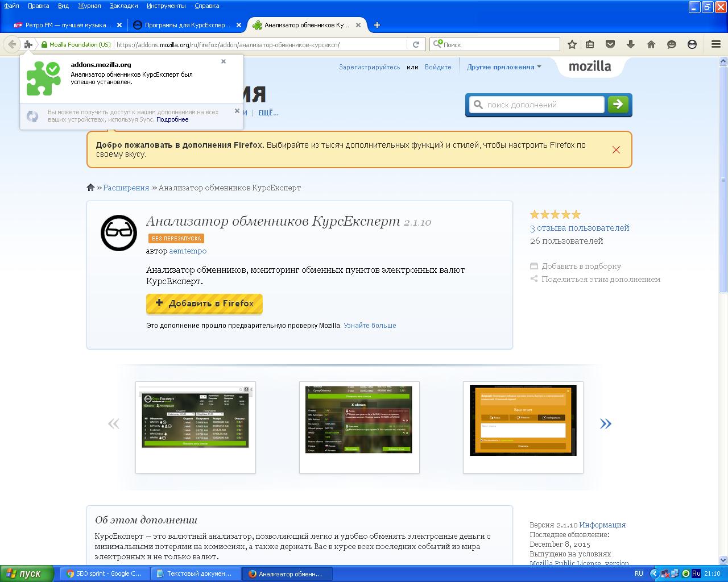728x582 pixels.
Task: Click the mozilla logo tab
Action: coord(590,66)
